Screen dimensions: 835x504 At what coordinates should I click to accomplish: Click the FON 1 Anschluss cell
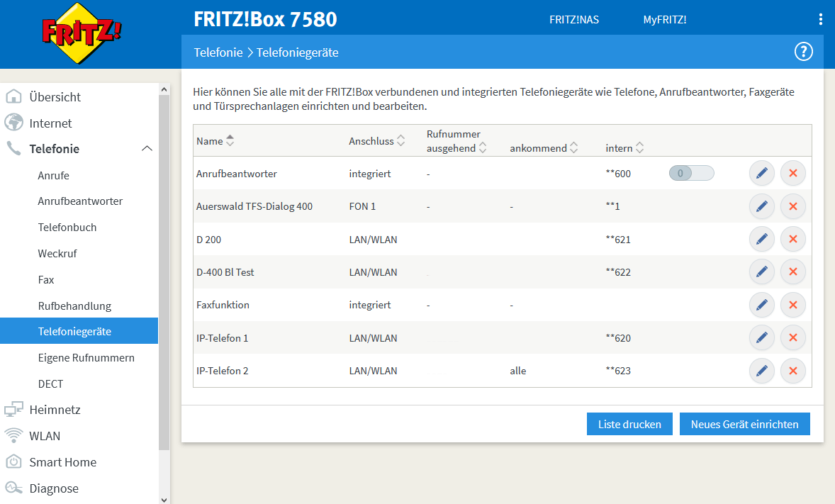pyautogui.click(x=362, y=207)
